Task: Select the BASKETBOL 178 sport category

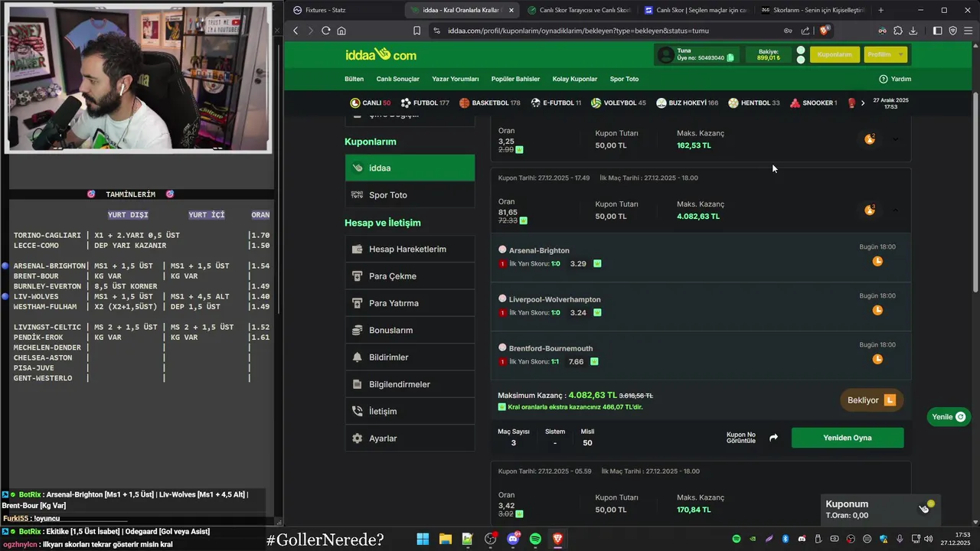Action: click(490, 103)
